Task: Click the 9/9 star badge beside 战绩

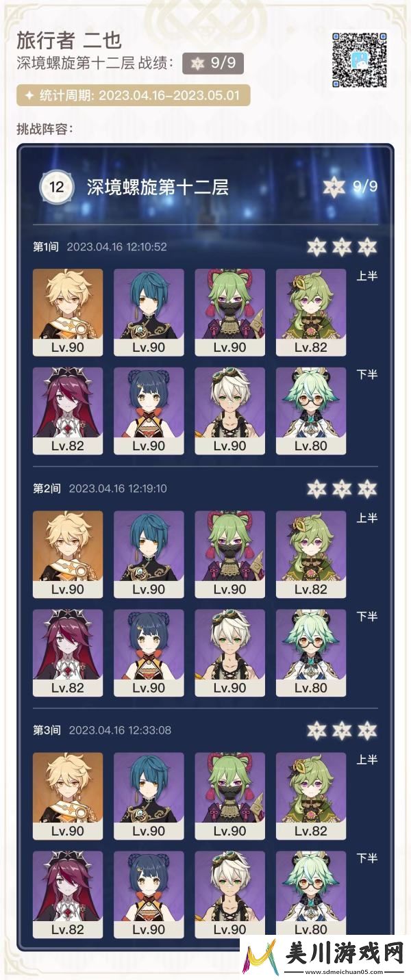Action: pyautogui.click(x=213, y=63)
